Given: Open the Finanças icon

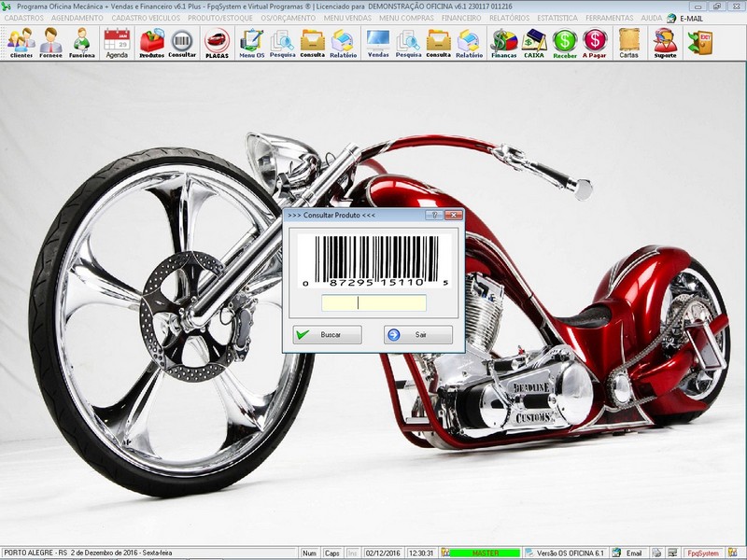Looking at the screenshot, I should 504,43.
